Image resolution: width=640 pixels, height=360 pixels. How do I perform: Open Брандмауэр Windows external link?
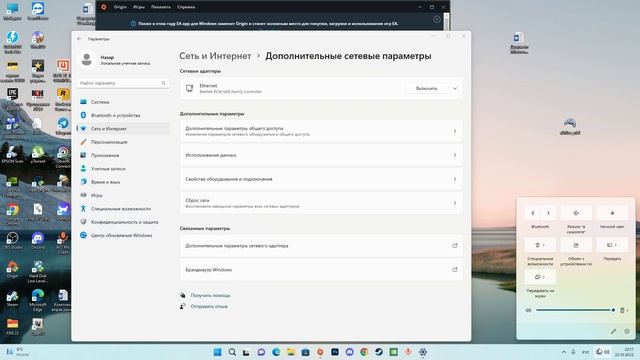(x=322, y=270)
